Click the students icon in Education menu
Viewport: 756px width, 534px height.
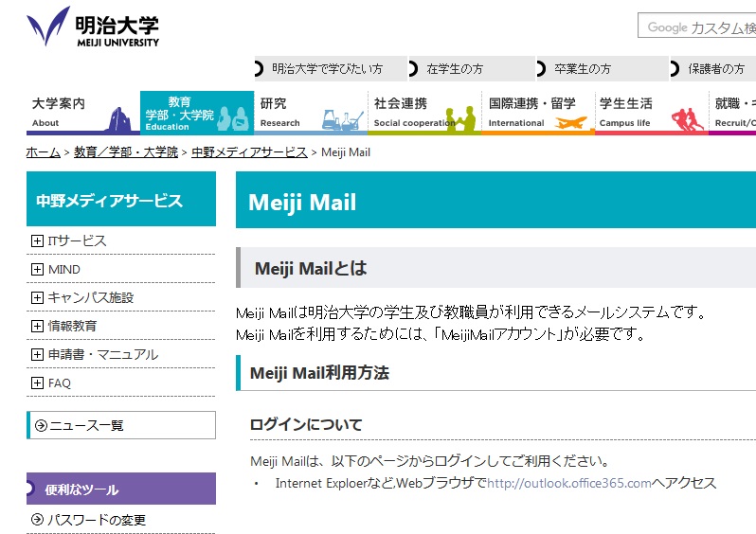click(233, 118)
